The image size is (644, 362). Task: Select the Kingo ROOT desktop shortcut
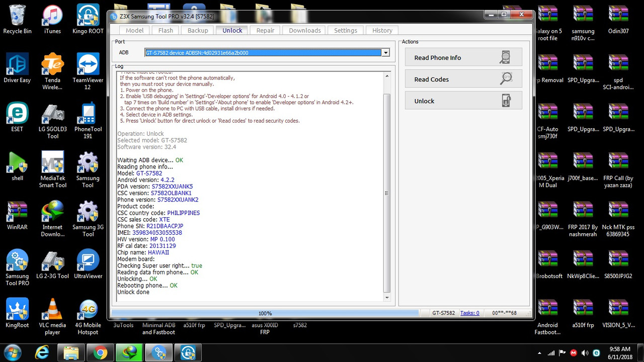[88, 20]
